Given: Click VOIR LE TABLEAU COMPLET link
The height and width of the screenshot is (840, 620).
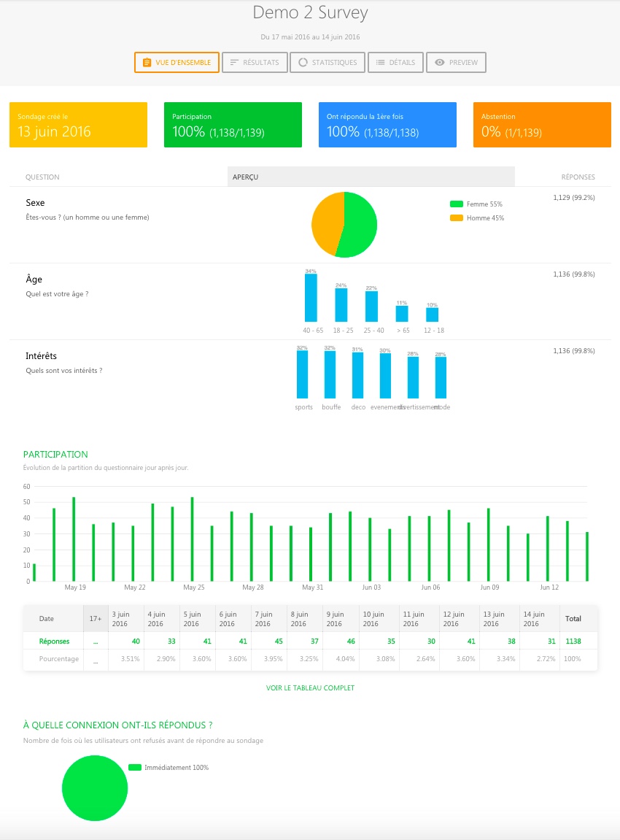Looking at the screenshot, I should pyautogui.click(x=310, y=687).
